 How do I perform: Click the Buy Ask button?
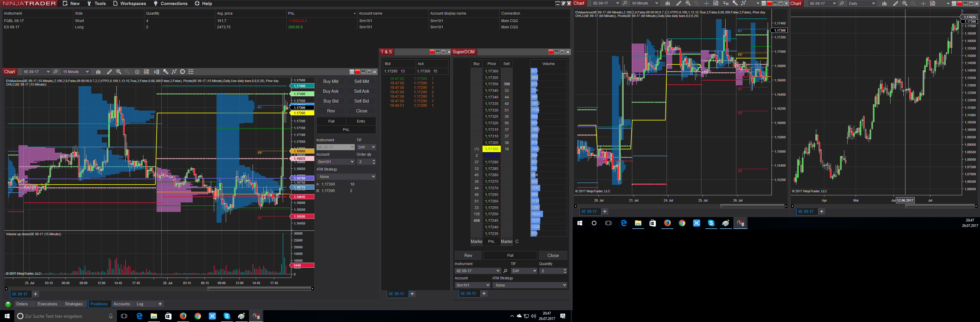click(x=331, y=91)
